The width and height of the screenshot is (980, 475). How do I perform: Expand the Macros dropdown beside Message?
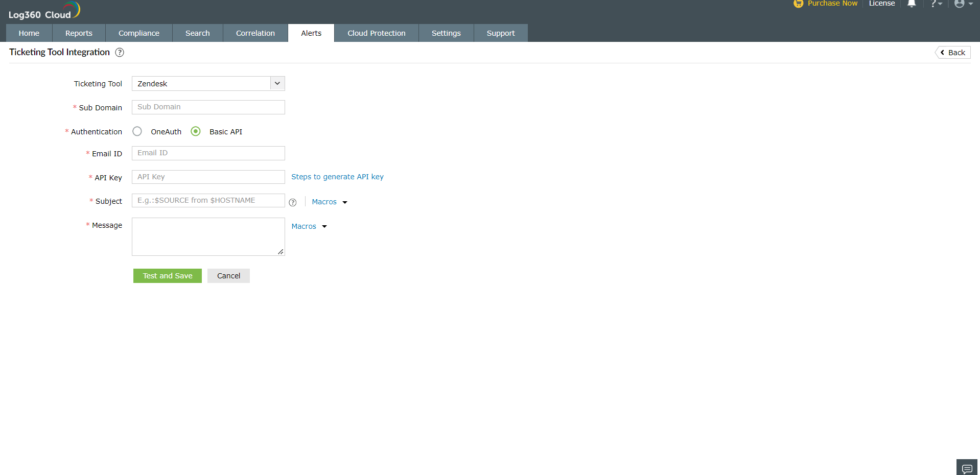pos(308,226)
